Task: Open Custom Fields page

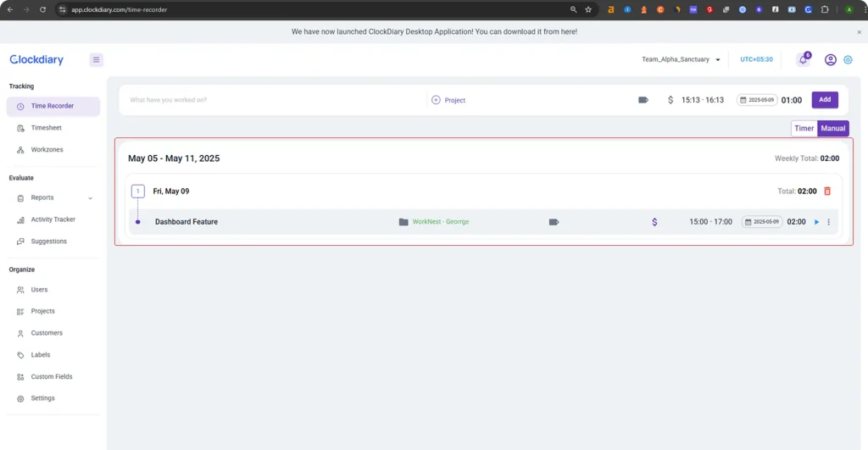Action: pos(53,377)
